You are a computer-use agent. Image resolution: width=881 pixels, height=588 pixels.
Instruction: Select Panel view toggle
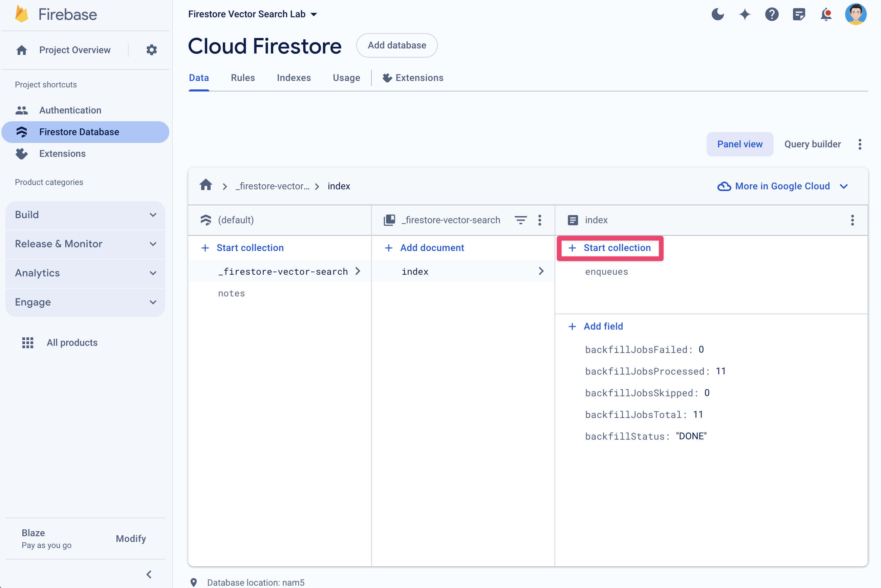740,144
